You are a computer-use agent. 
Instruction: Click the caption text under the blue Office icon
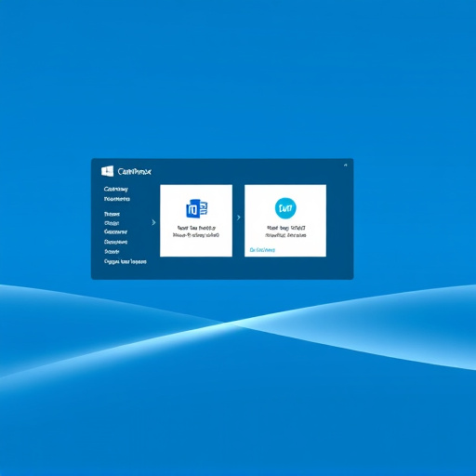coord(196,231)
